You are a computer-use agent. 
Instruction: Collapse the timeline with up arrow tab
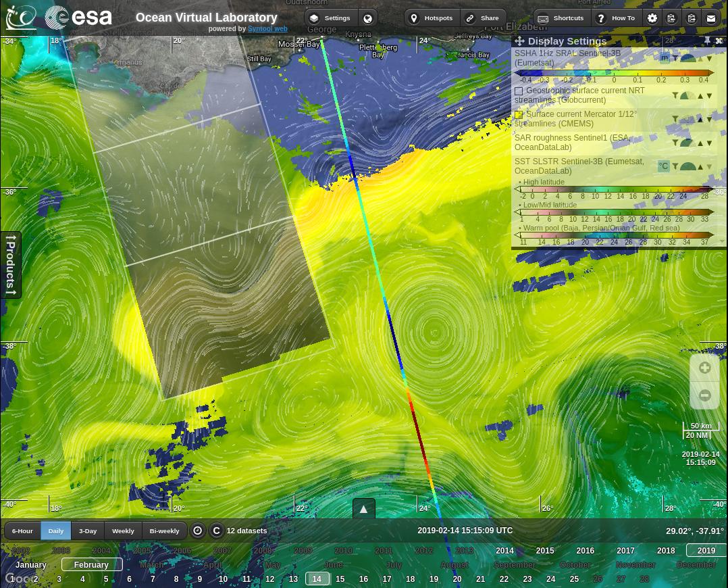coord(364,509)
